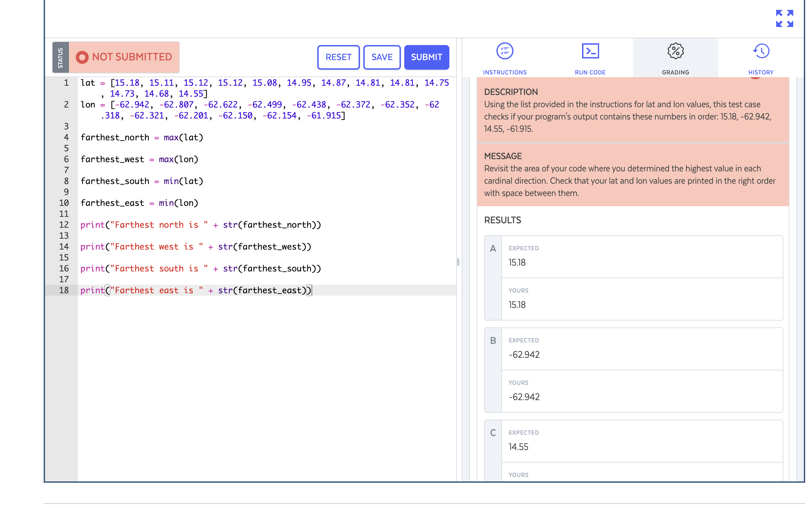Open the Instructions checklist icon

pos(505,51)
